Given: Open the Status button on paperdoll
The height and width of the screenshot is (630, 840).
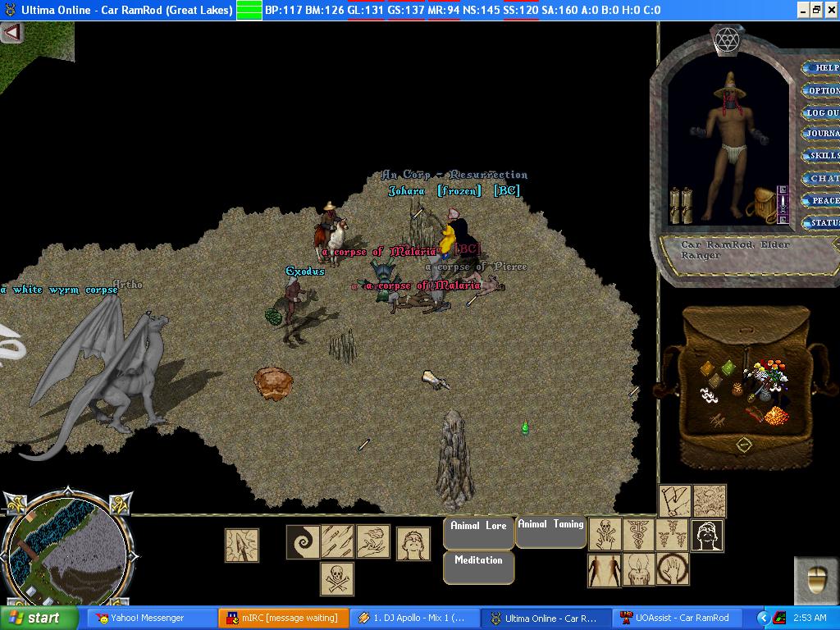Looking at the screenshot, I should point(821,222).
